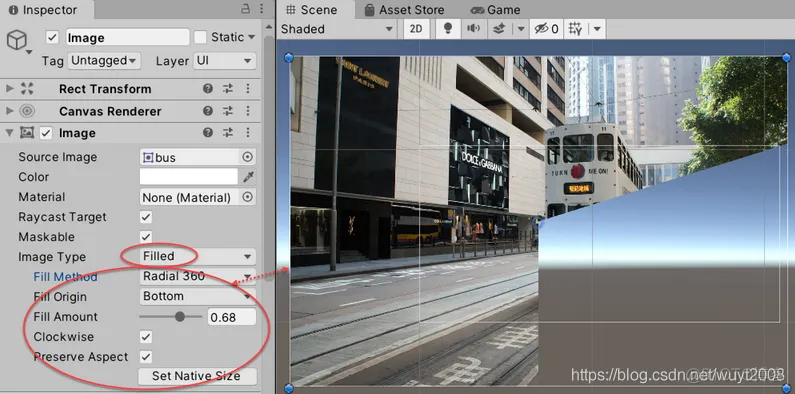Open Rect Transform help reference
This screenshot has height=394, width=795.
[x=208, y=89]
